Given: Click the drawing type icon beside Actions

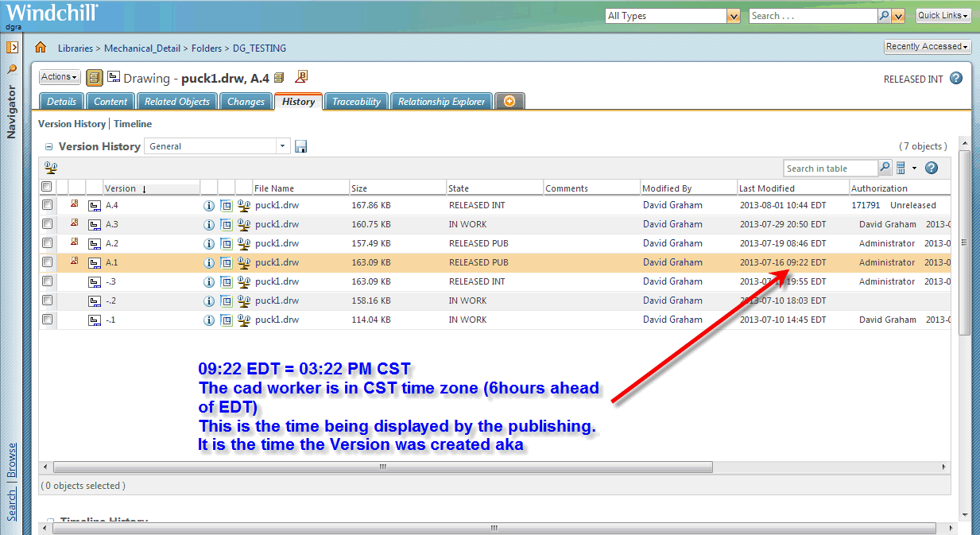Looking at the screenshot, I should tap(95, 77).
